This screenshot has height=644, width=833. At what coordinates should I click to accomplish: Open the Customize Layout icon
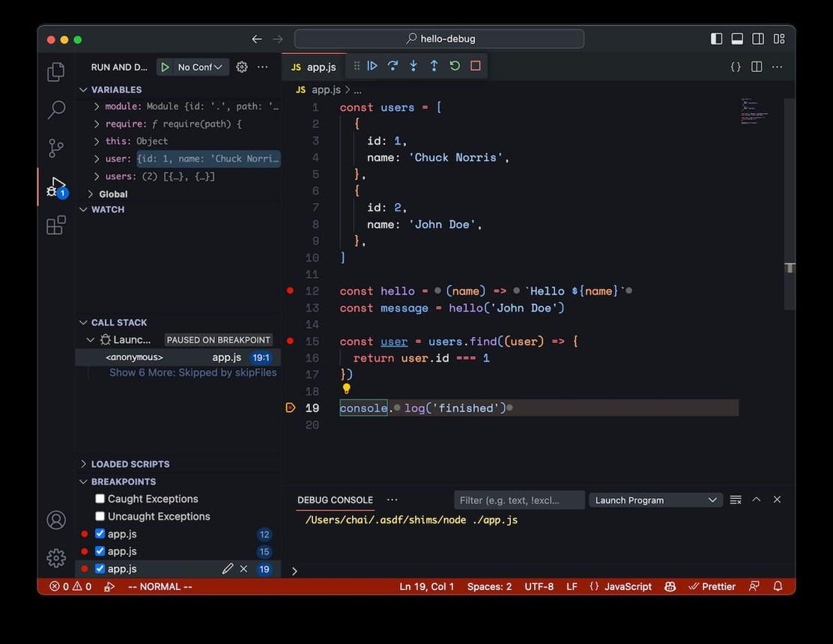[779, 39]
